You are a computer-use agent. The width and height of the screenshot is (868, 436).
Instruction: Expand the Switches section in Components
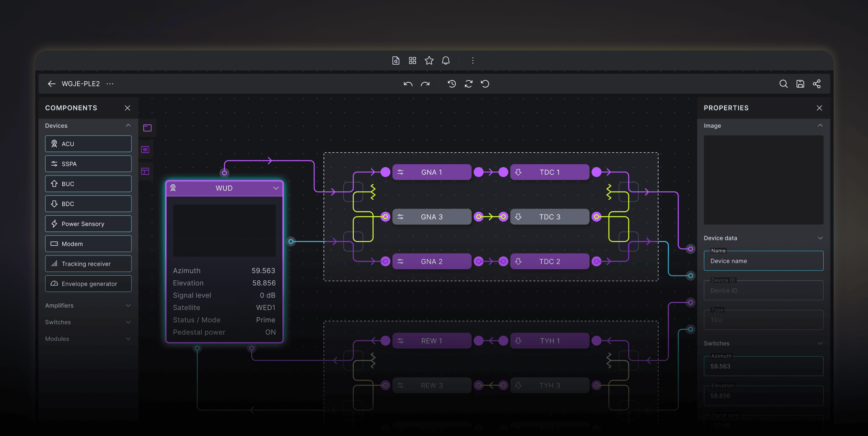[128, 322]
